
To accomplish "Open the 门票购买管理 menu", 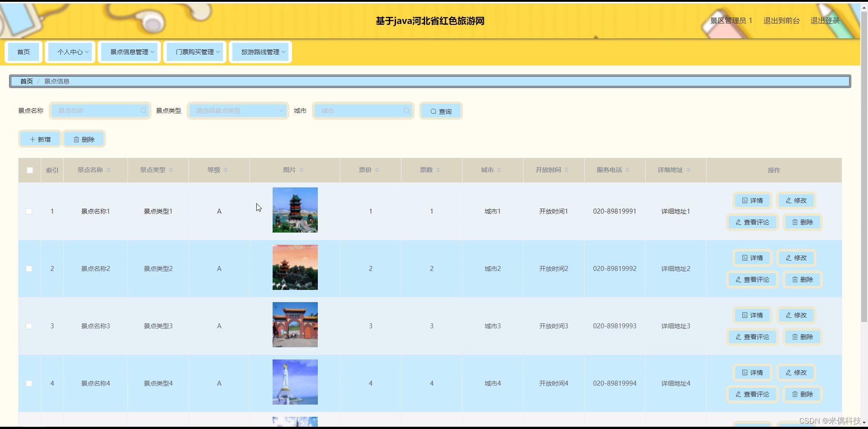I will pyautogui.click(x=194, y=51).
